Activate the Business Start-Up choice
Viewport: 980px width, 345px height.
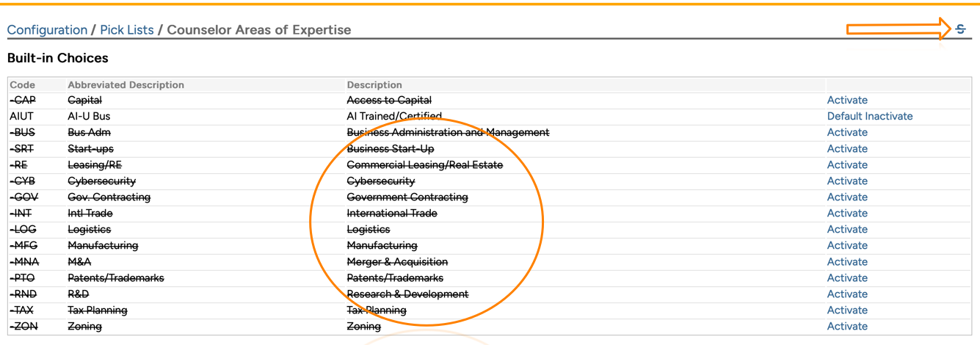[847, 148]
